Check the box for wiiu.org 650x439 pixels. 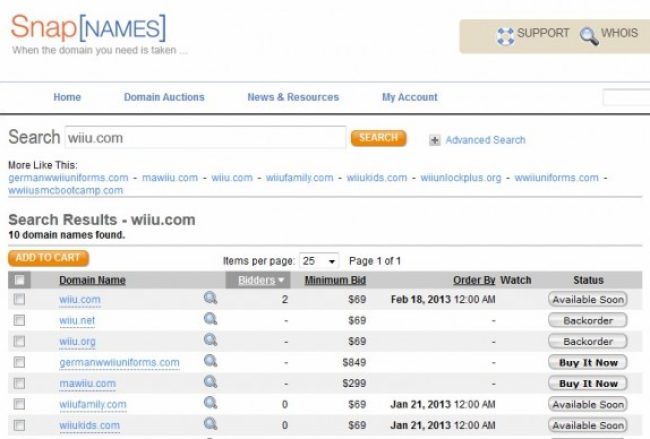pyautogui.click(x=19, y=341)
